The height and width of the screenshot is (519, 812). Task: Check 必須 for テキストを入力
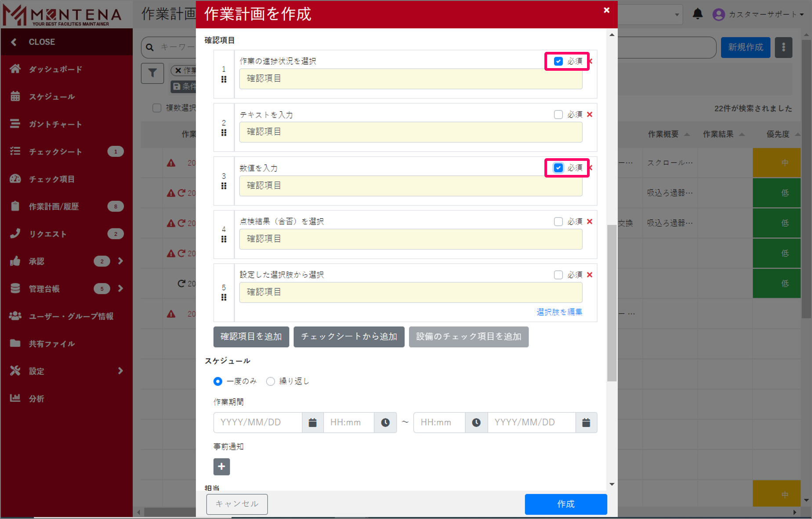558,115
